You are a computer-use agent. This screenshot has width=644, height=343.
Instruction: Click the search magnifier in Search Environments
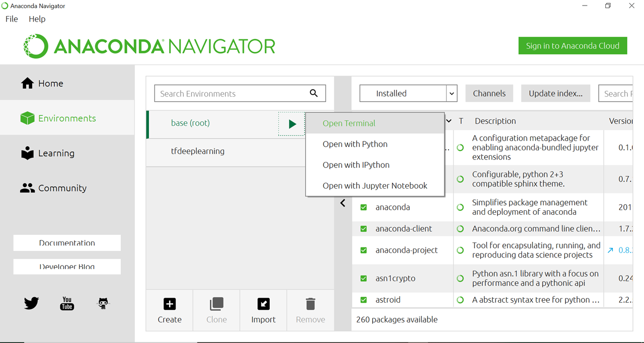coord(314,93)
